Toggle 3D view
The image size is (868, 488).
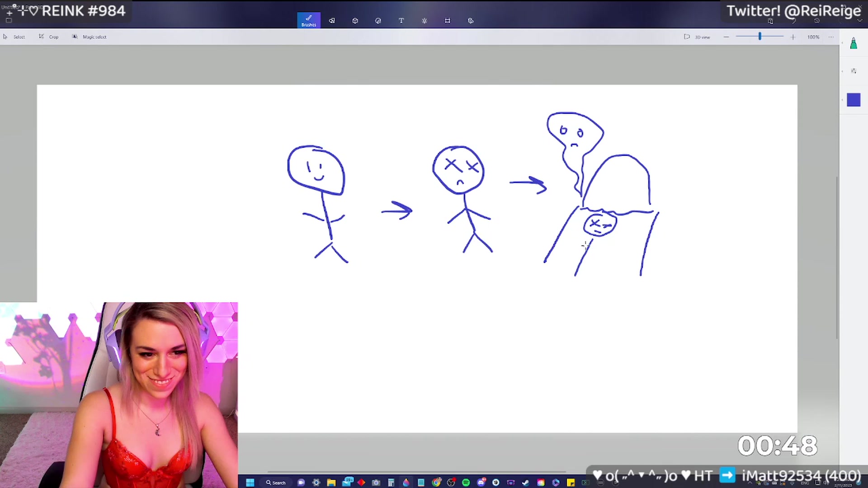click(697, 37)
